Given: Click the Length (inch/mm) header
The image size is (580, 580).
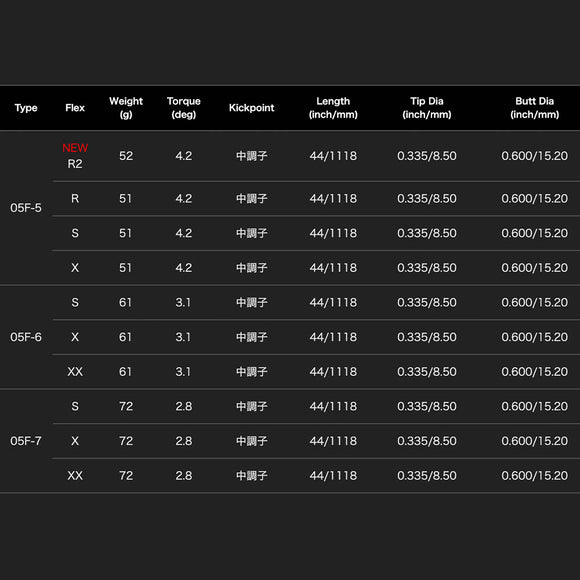Looking at the screenshot, I should click(x=333, y=108).
